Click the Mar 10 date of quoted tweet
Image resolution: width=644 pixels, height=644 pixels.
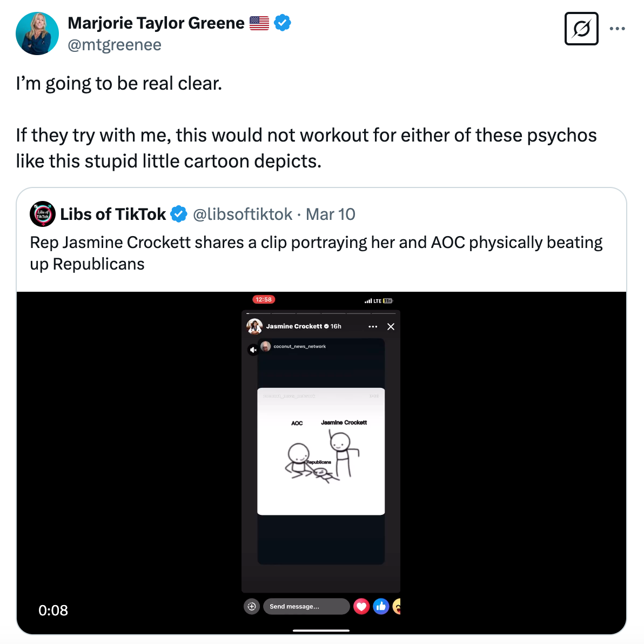click(331, 214)
